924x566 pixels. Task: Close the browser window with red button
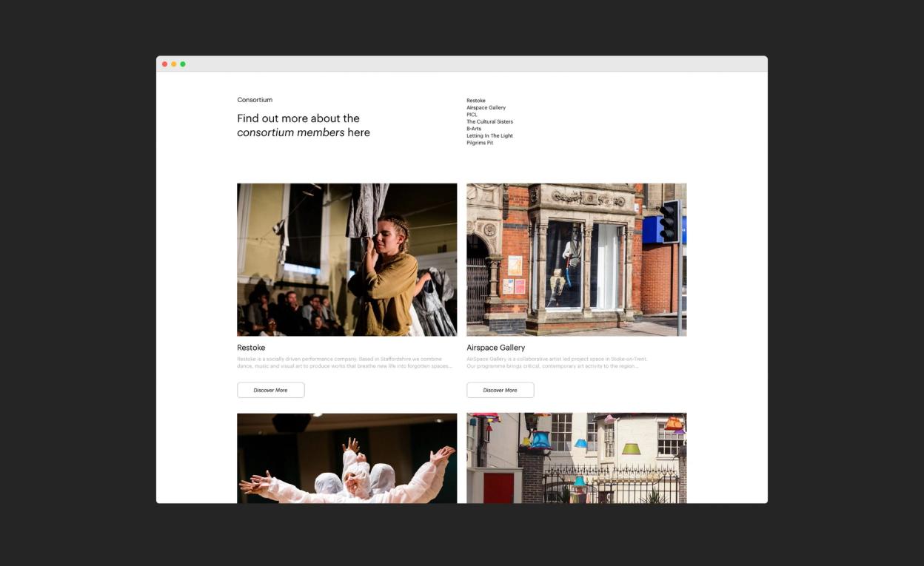[165, 64]
